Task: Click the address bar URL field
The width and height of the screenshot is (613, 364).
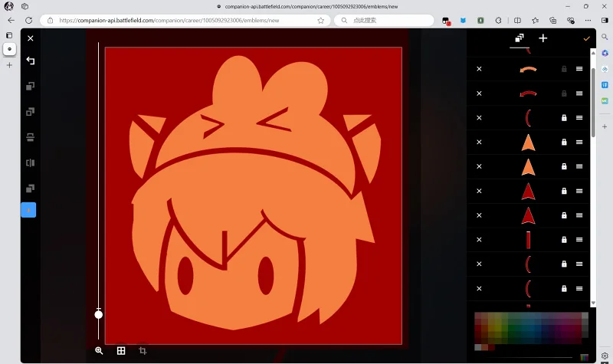Action: 185,21
